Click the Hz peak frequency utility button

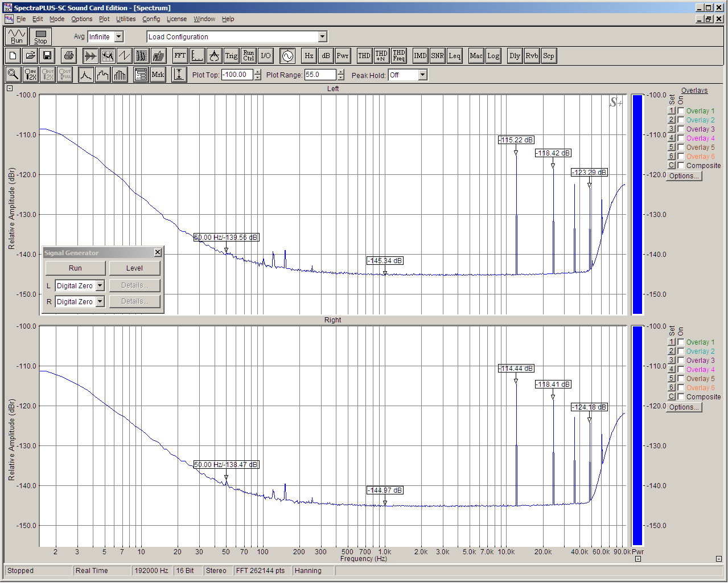point(309,56)
